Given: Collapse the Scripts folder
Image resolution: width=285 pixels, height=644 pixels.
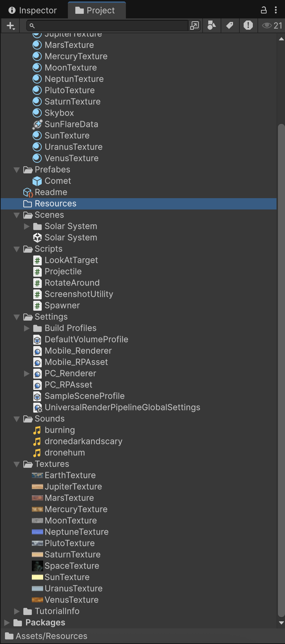Looking at the screenshot, I should click(x=17, y=249).
